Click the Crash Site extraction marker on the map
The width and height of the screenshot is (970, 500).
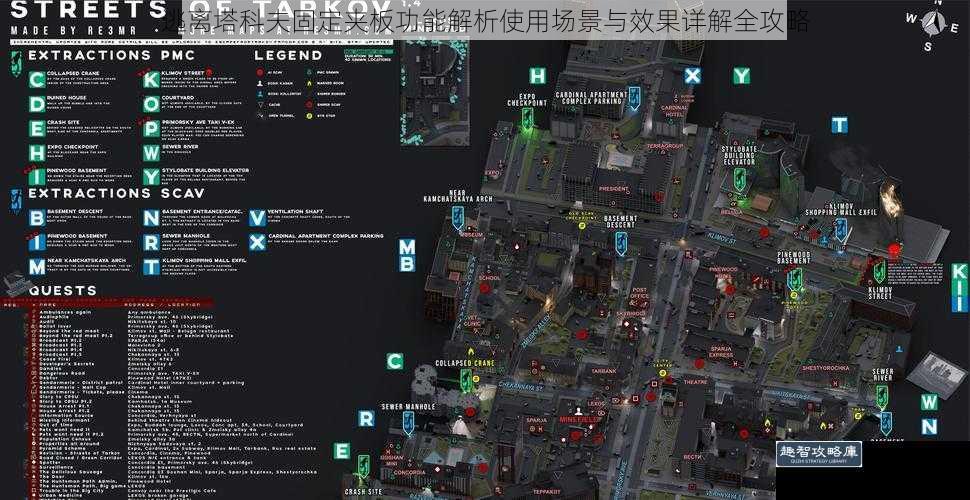tap(364, 466)
